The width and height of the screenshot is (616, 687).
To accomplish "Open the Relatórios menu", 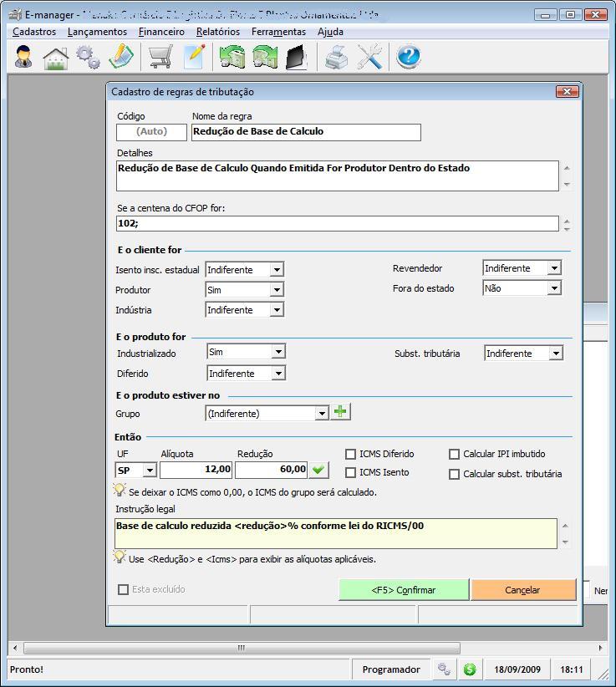I will coord(217,32).
